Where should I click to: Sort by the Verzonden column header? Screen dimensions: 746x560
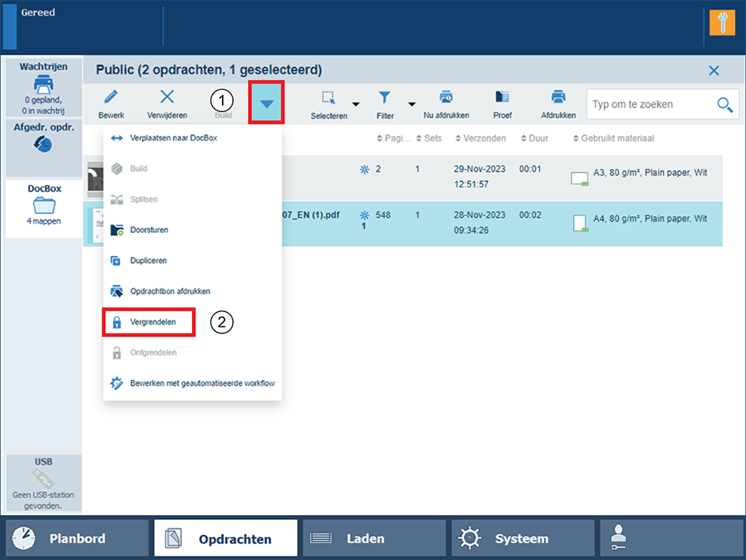pos(480,139)
